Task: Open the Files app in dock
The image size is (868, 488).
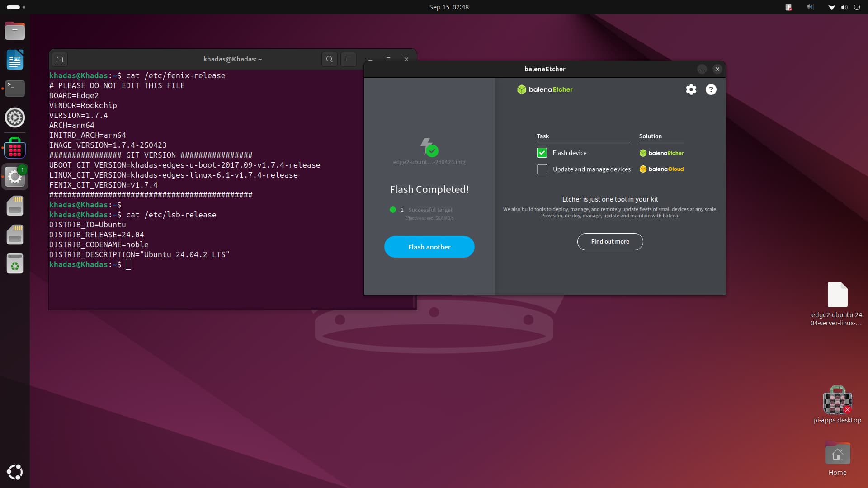Action: pyautogui.click(x=14, y=31)
